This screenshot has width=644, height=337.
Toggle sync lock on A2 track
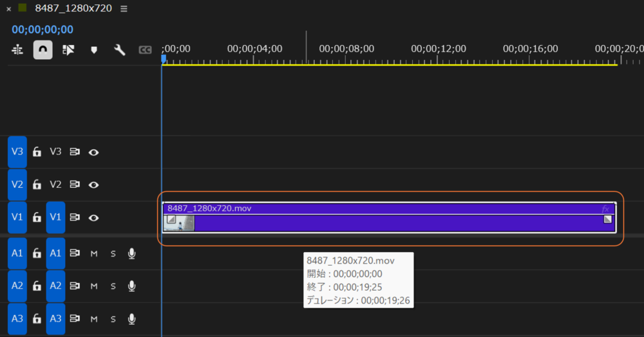[x=75, y=286]
